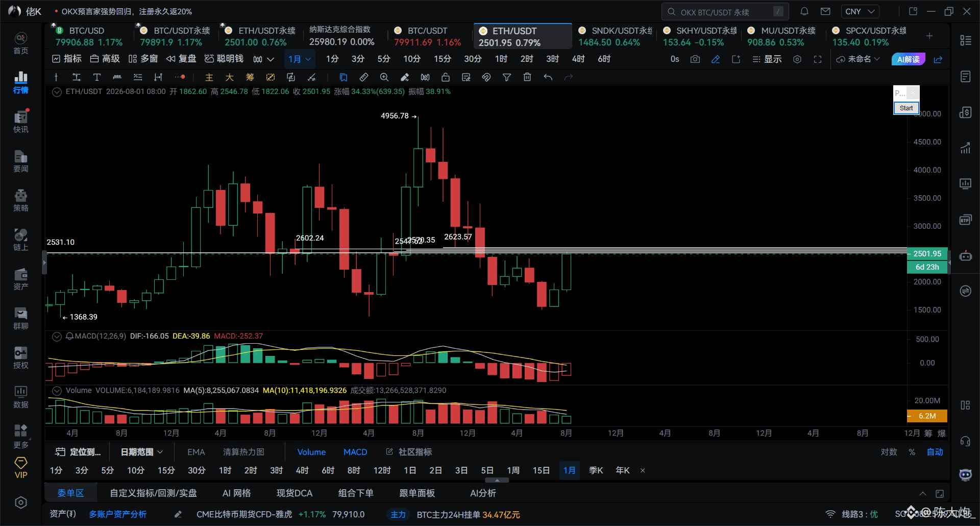980x526 pixels.
Task: Click the OKX BTC/USDT search field
Action: tap(725, 12)
